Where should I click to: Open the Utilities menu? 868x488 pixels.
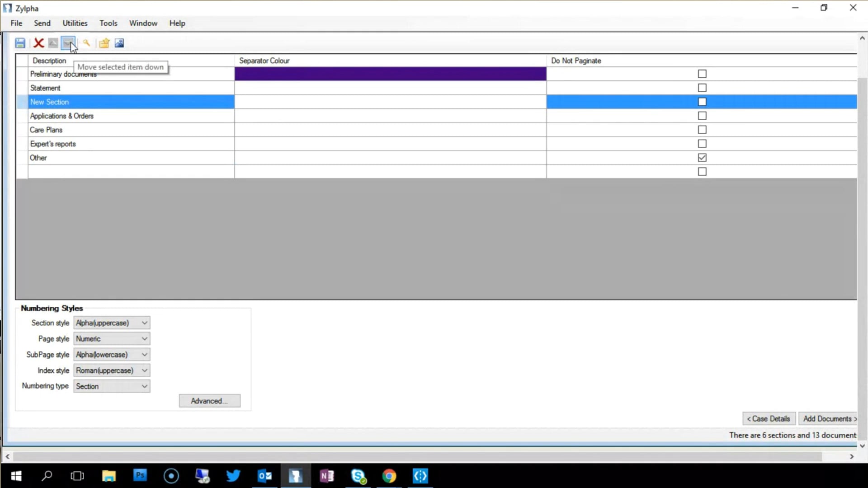click(75, 23)
